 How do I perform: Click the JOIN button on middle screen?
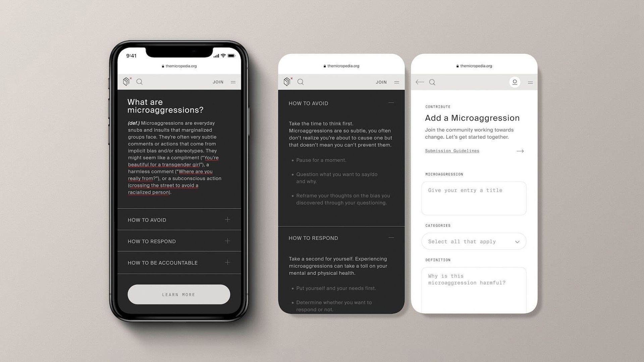point(381,82)
